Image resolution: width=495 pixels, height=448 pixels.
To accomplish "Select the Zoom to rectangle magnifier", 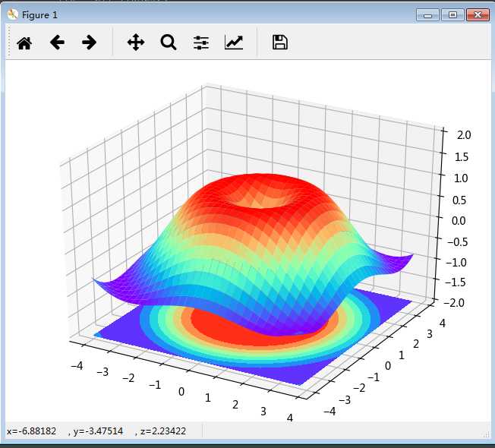I will (x=169, y=43).
